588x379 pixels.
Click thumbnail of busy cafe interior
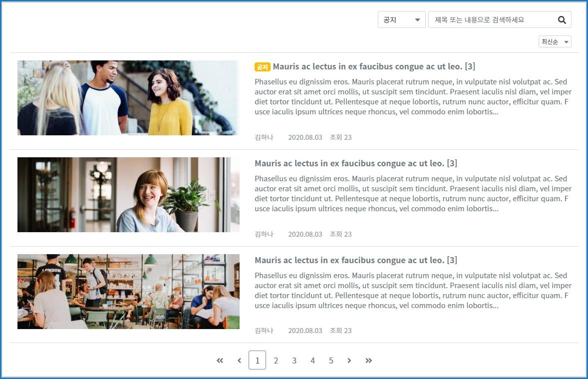point(128,292)
